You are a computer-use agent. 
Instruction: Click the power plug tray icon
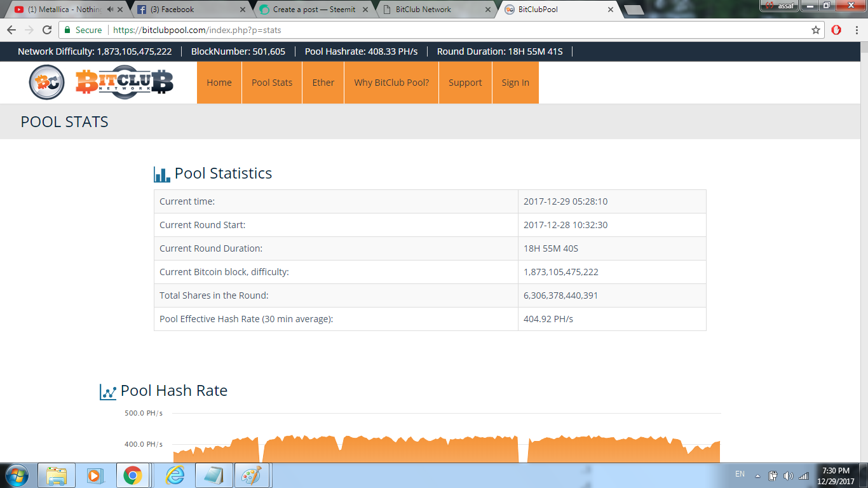pyautogui.click(x=773, y=475)
